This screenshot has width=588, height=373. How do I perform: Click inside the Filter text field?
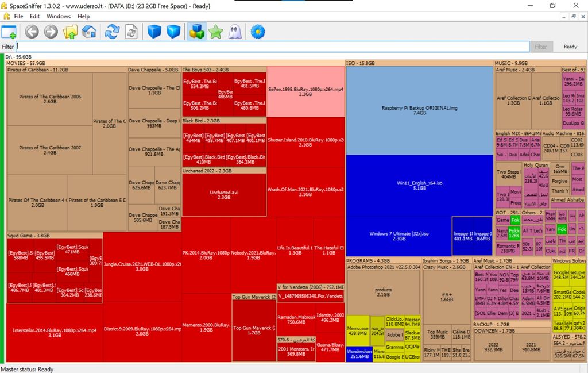click(x=272, y=47)
